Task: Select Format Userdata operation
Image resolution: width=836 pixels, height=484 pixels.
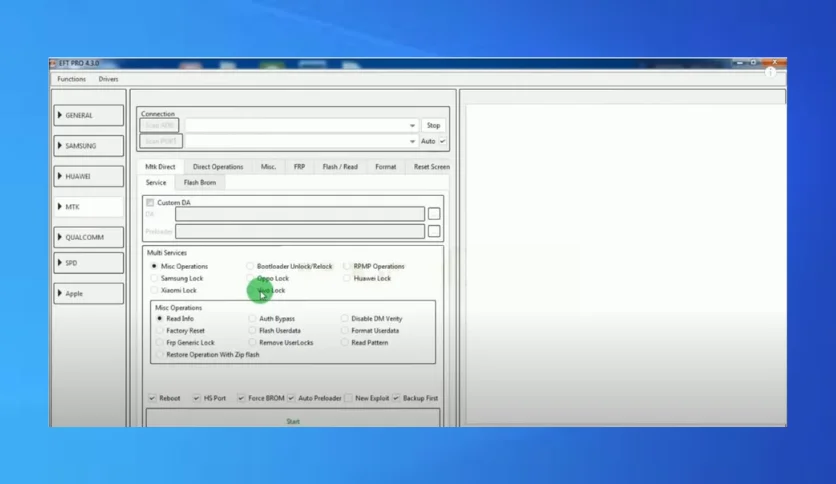Action: coord(344,330)
